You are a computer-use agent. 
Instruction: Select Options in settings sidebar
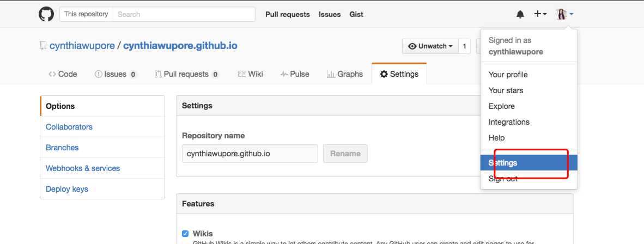102,106
